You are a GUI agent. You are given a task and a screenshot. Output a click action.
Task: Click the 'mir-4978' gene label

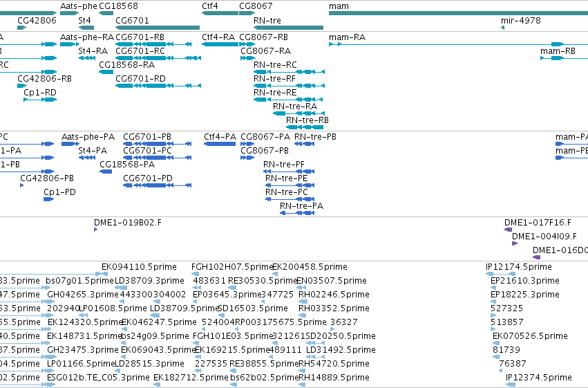[x=520, y=20]
